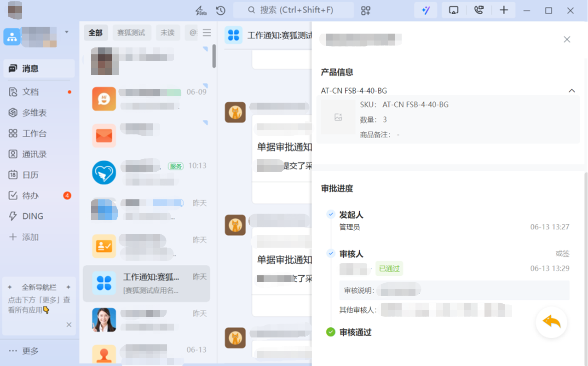Viewport: 588px width, 366px height.
Task: Click 更多 at the sidebar bottom
Action: 30,351
